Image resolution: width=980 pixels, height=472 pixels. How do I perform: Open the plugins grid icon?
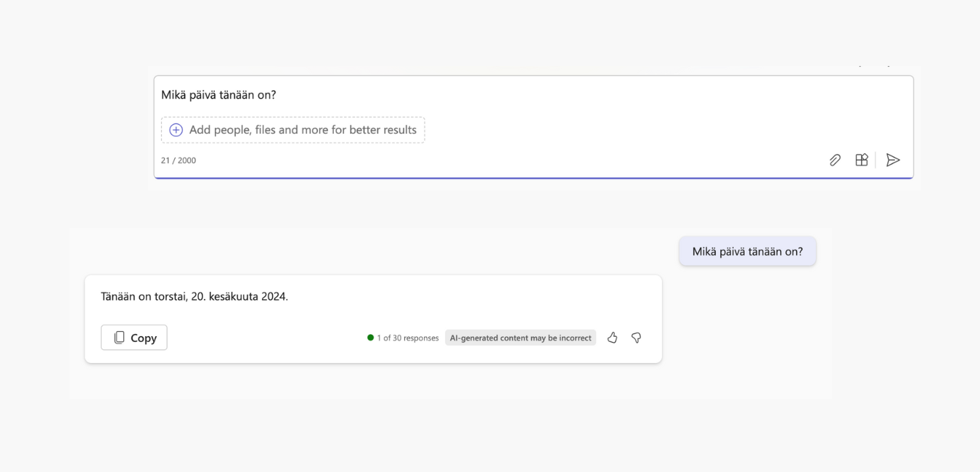tap(862, 160)
